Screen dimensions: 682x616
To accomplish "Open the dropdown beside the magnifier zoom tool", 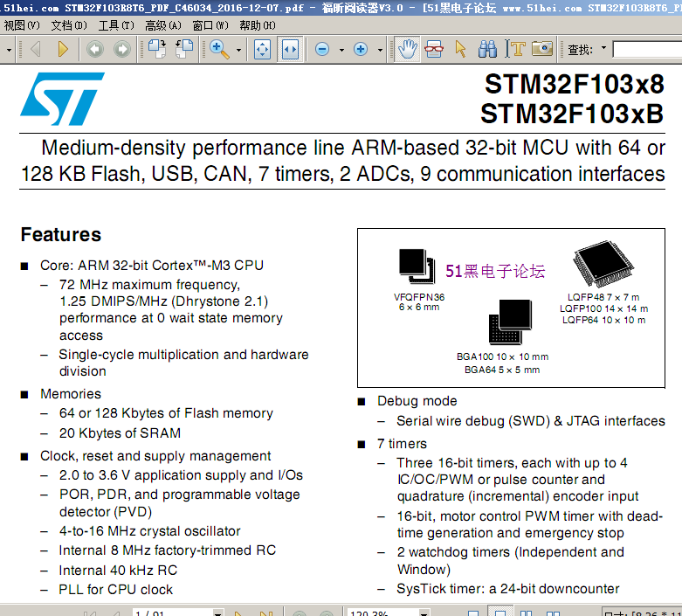I will (x=238, y=50).
